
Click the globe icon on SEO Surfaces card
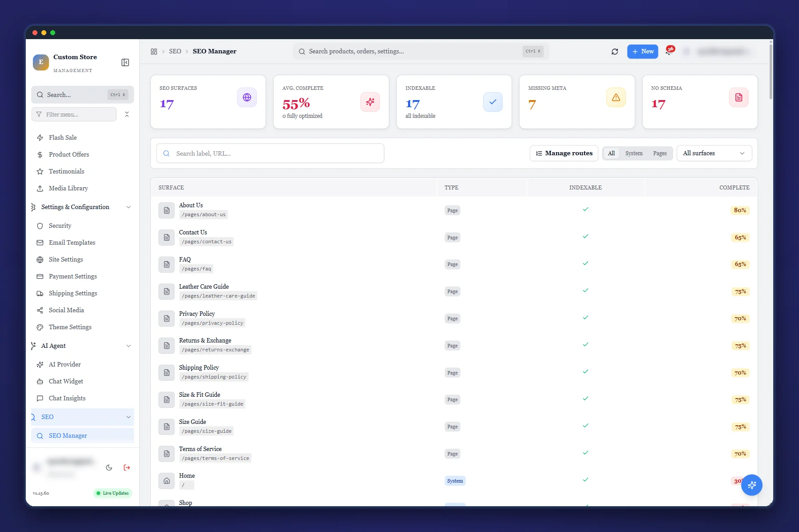[247, 97]
